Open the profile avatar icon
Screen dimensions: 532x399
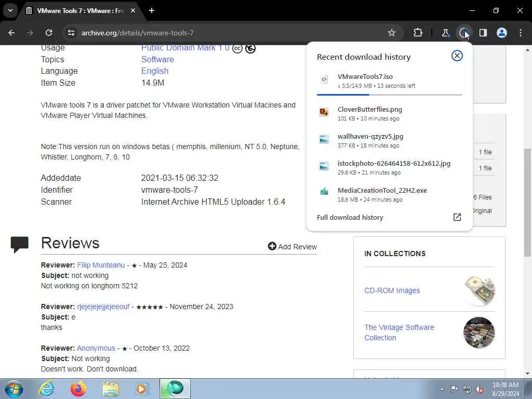pyautogui.click(x=502, y=33)
